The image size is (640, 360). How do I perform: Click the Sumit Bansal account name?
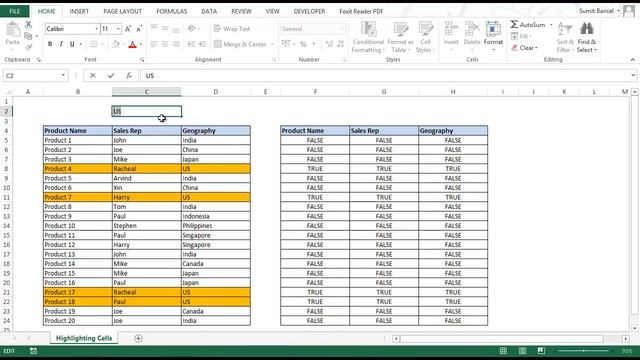pos(596,11)
